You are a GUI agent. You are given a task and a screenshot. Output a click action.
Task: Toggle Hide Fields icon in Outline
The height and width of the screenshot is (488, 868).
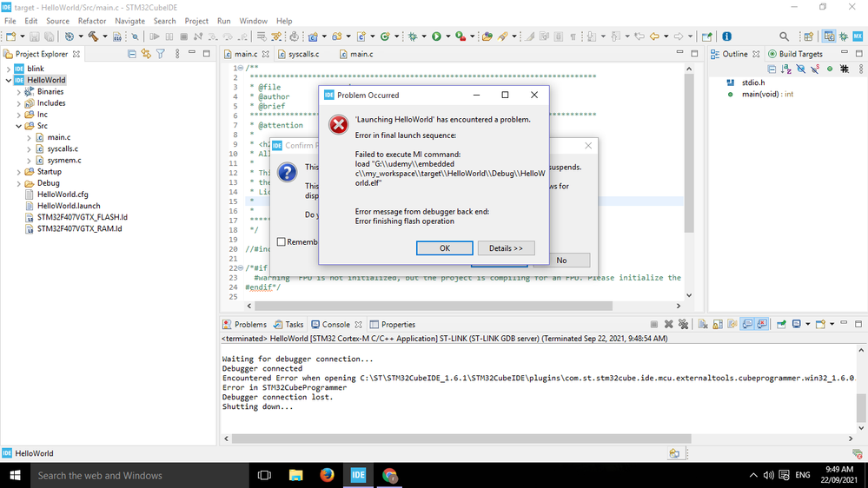pos(800,69)
